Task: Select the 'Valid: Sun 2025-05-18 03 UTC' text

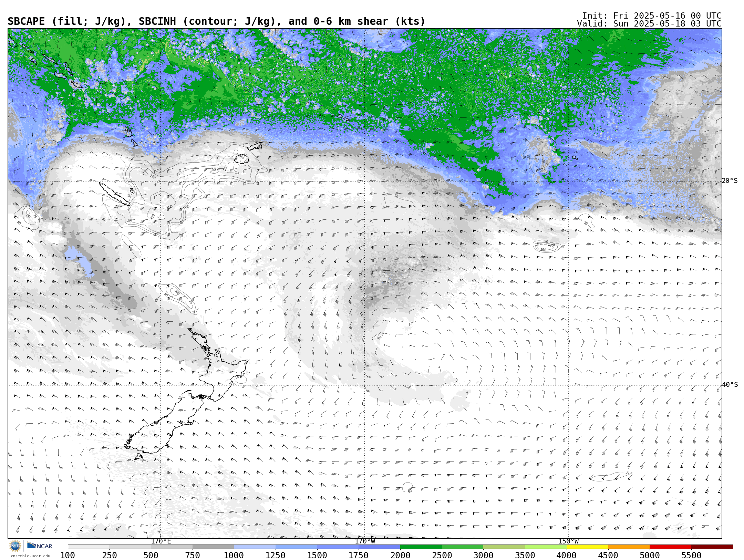Action: [649, 24]
